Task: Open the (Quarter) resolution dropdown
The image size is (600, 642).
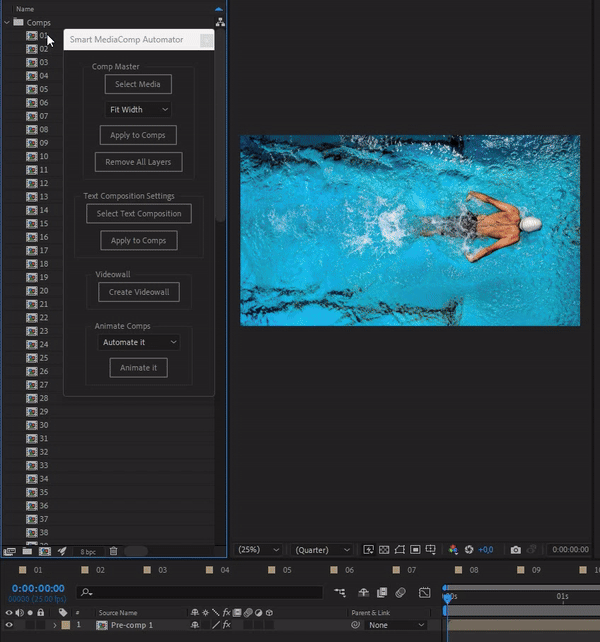Action: point(321,550)
